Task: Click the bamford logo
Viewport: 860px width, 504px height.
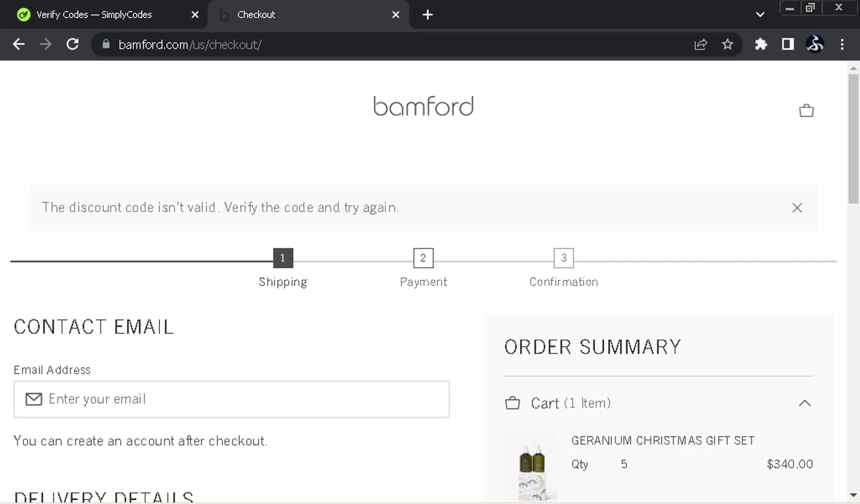Action: coord(424,107)
